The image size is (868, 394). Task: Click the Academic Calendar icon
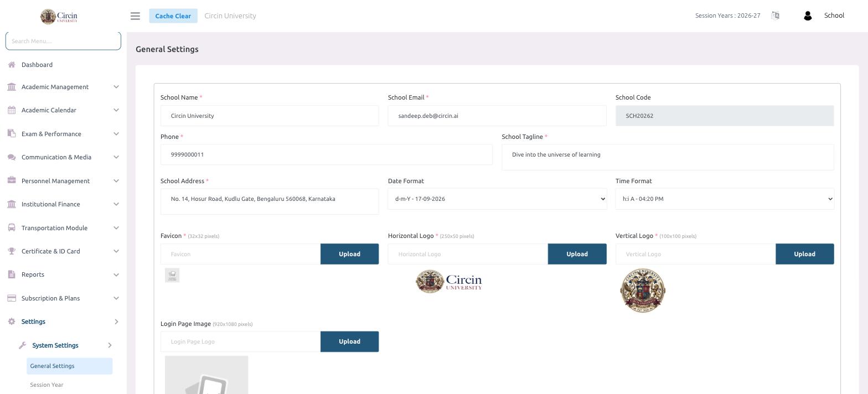pyautogui.click(x=12, y=110)
